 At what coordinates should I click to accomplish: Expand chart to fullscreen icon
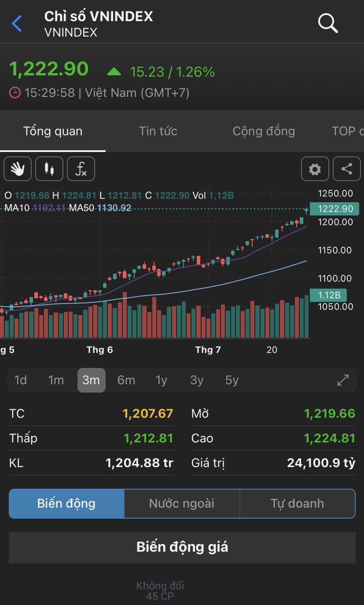pos(343,380)
